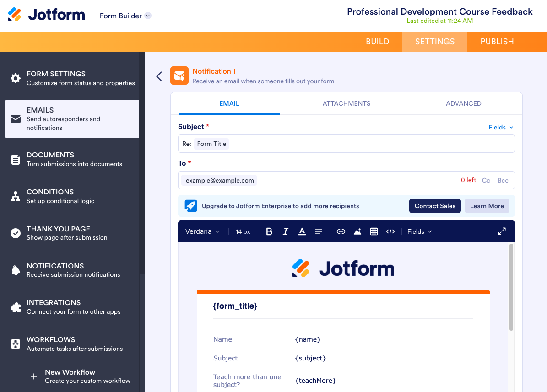Open the HTML source code view
This screenshot has width=547, height=392.
pyautogui.click(x=390, y=231)
